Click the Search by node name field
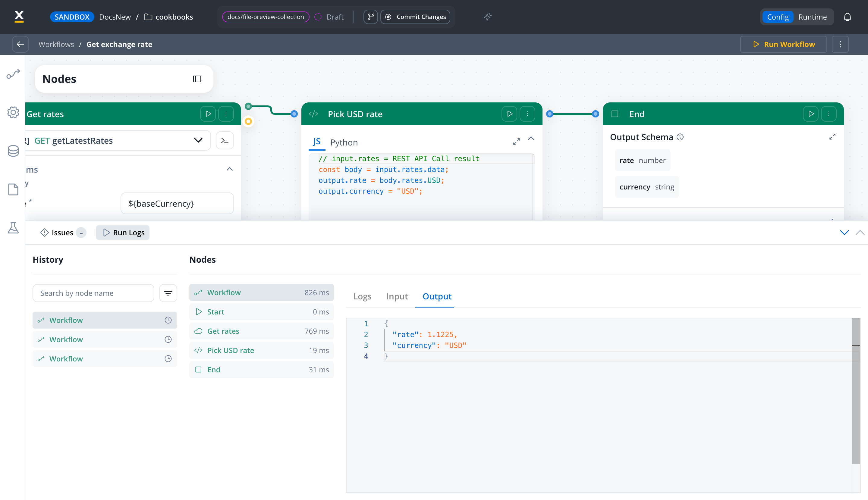868x500 pixels. click(93, 293)
